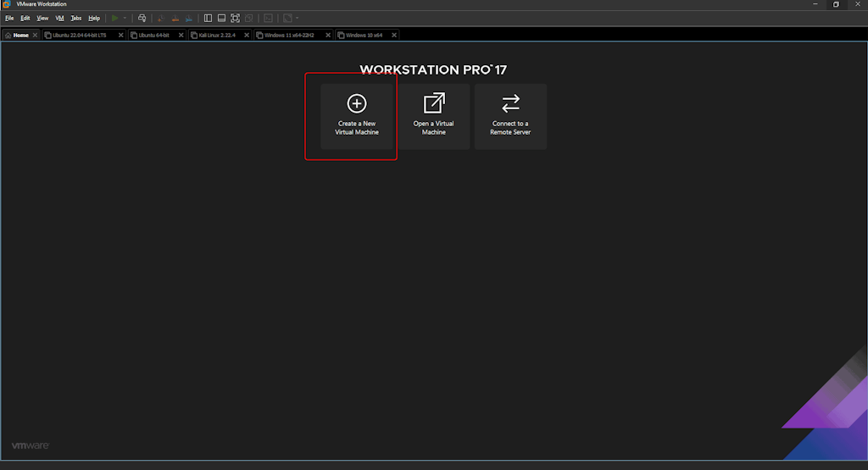Screen dimensions: 868x470
Task: Click the Connect to a Remote Server tile
Action: click(x=510, y=116)
